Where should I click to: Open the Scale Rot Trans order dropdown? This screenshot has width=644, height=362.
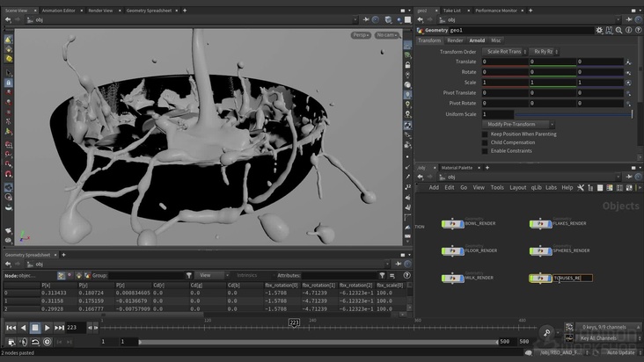(x=505, y=52)
